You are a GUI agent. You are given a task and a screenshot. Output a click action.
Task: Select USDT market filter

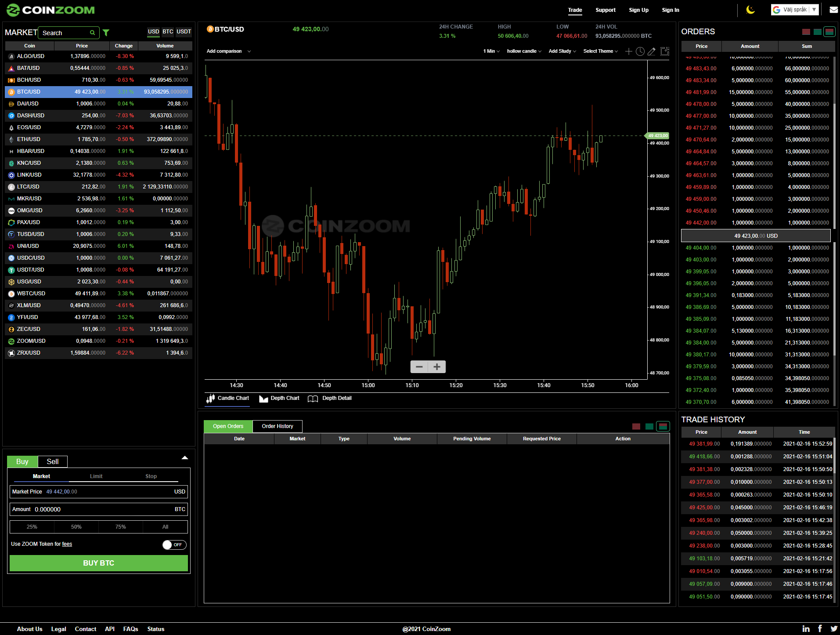[x=184, y=32]
